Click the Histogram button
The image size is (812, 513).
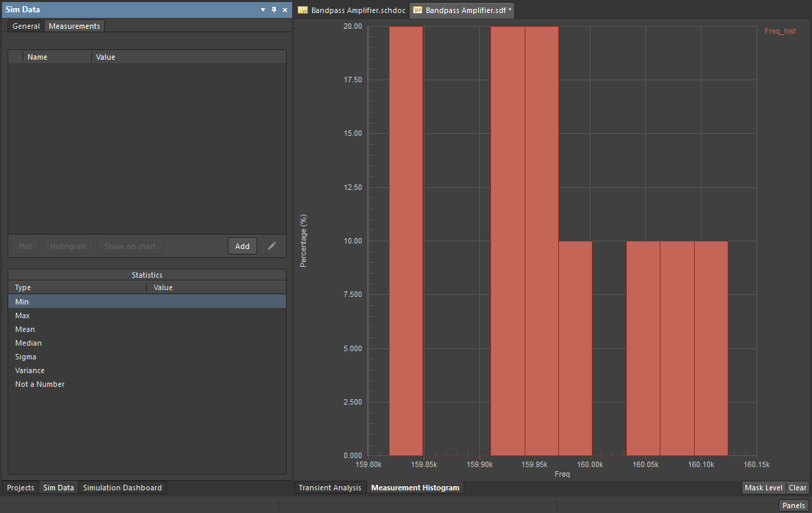[x=68, y=246]
